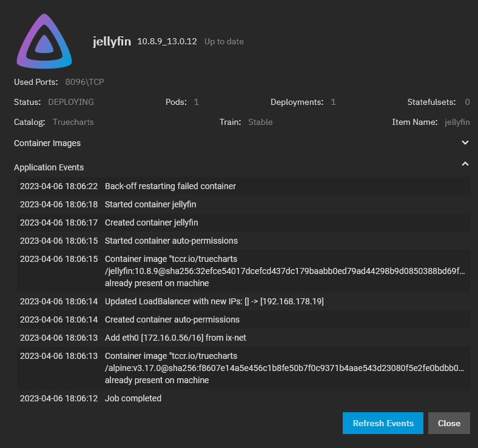Image resolution: width=478 pixels, height=448 pixels.
Task: Click the Item Name jellyfin value
Action: point(457,122)
